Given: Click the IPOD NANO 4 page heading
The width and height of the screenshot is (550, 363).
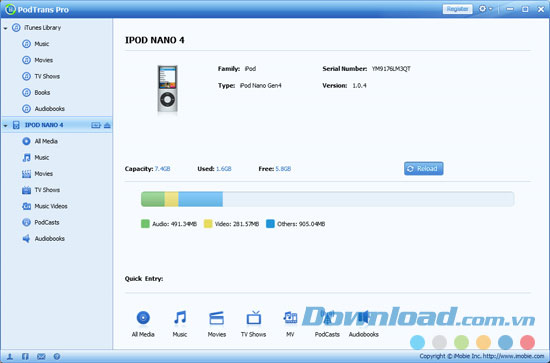Looking at the screenshot, I should coord(155,40).
